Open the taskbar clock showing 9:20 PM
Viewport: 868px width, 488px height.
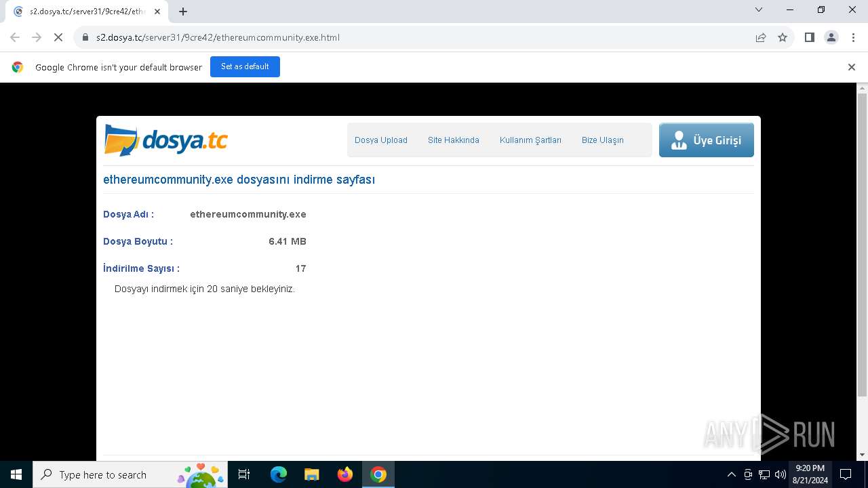click(x=810, y=474)
